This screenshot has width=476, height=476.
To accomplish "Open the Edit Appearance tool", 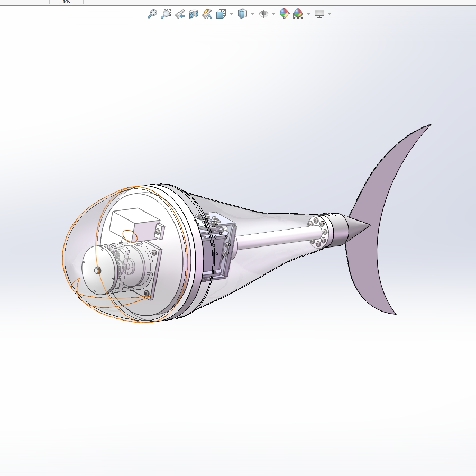I will [285, 14].
